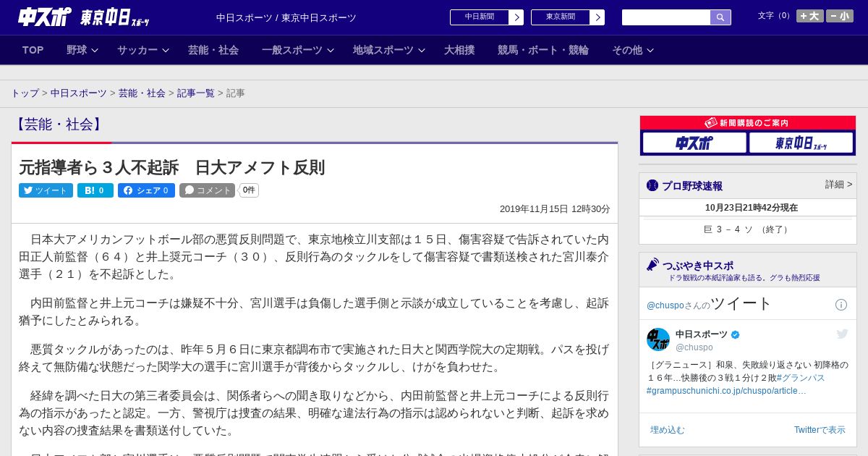
Task: Expand the サッカー menu
Action: point(143,50)
